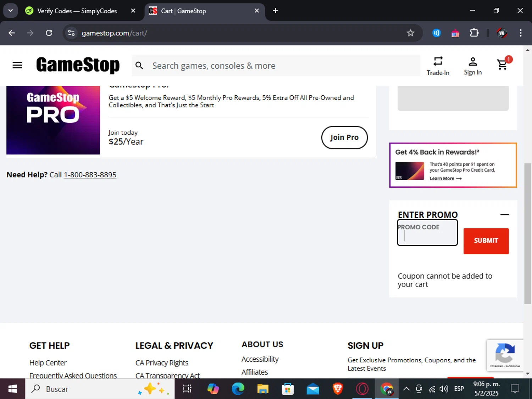Open the volume control in tray
Image resolution: width=532 pixels, height=399 pixels.
coord(444,389)
